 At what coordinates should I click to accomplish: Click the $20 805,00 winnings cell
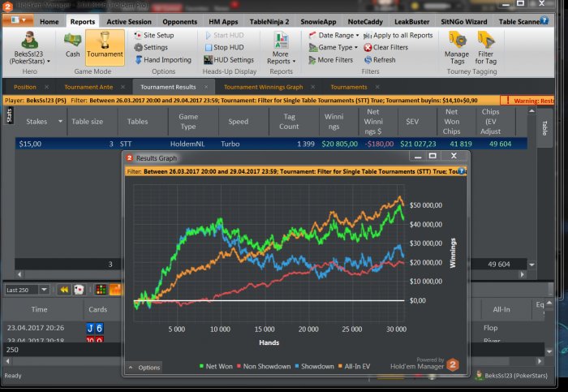[339, 144]
